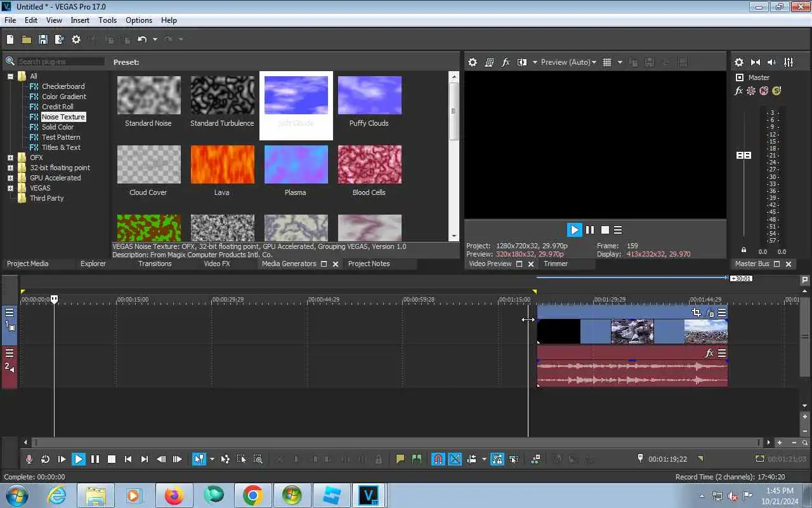Viewport: 812px width, 508px height.
Task: Toggle split screen view in preview
Action: tap(522, 62)
